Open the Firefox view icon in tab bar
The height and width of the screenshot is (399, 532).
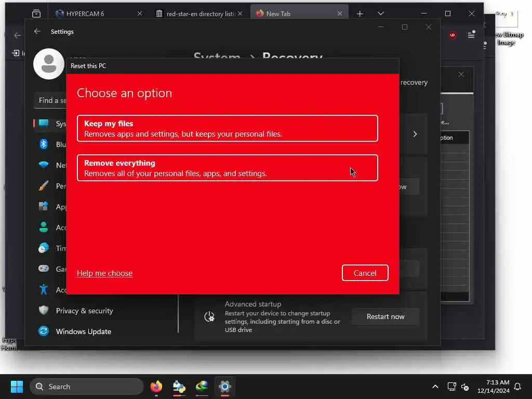[x=36, y=14]
